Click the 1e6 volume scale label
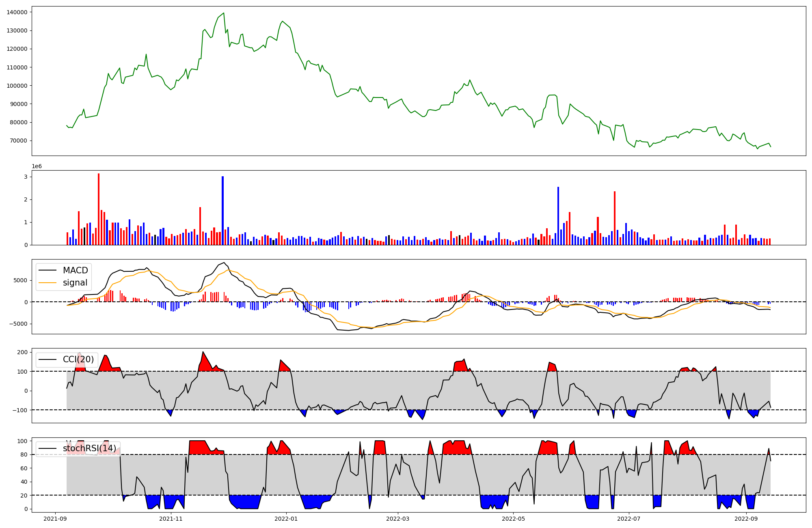Screen dimensions: 812x528 click(37, 167)
